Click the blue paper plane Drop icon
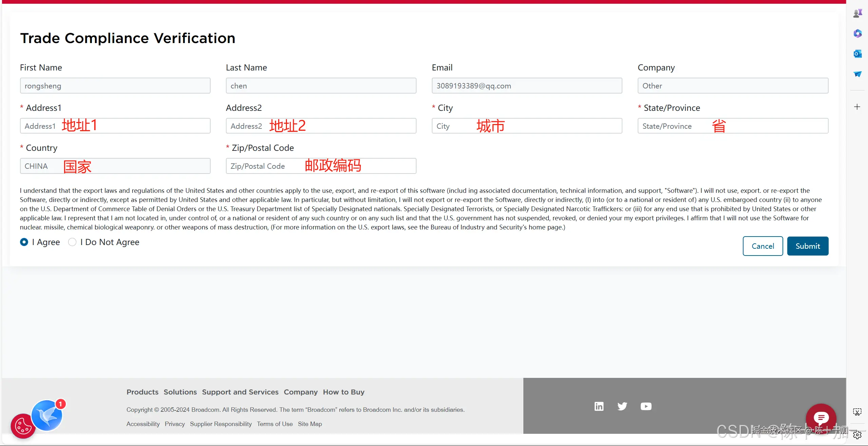This screenshot has width=868, height=446. [x=857, y=74]
